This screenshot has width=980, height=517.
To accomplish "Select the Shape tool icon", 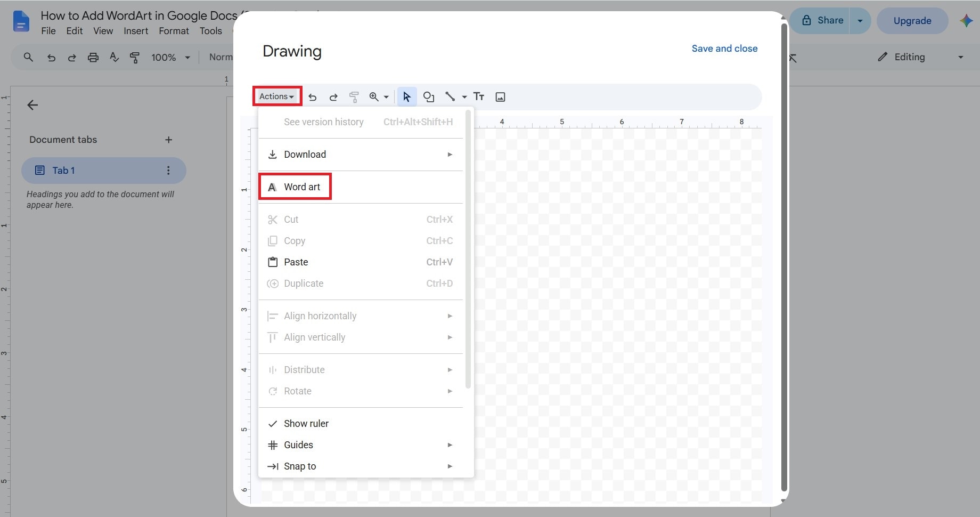I will point(429,97).
